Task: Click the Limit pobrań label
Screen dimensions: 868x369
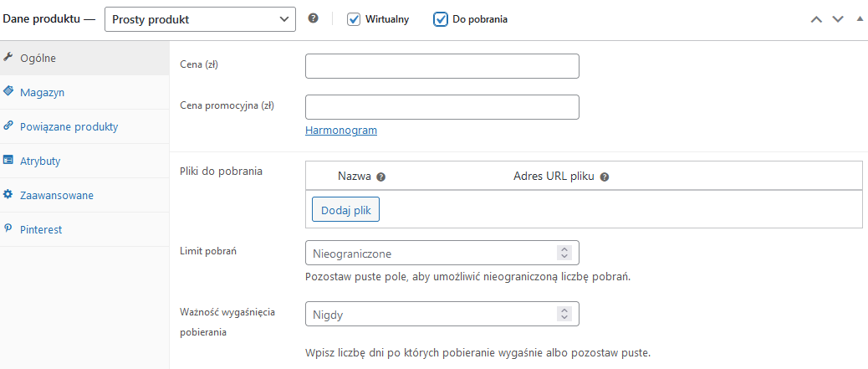Action: tap(208, 250)
